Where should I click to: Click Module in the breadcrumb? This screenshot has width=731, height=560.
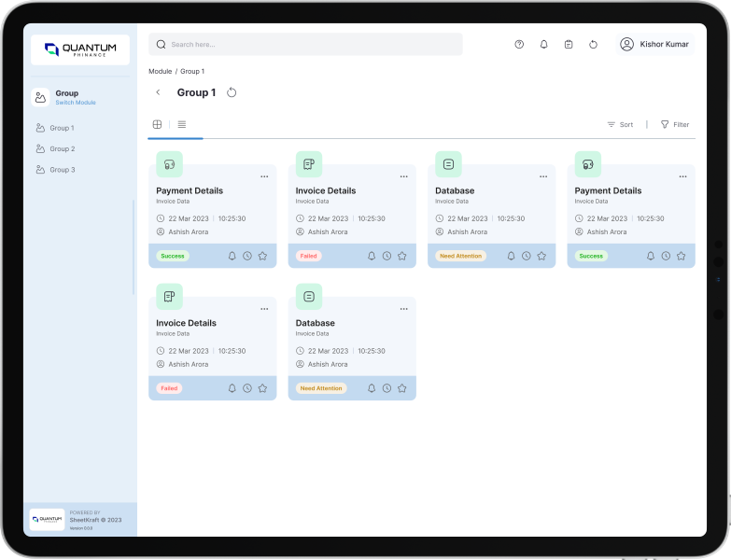click(x=160, y=71)
